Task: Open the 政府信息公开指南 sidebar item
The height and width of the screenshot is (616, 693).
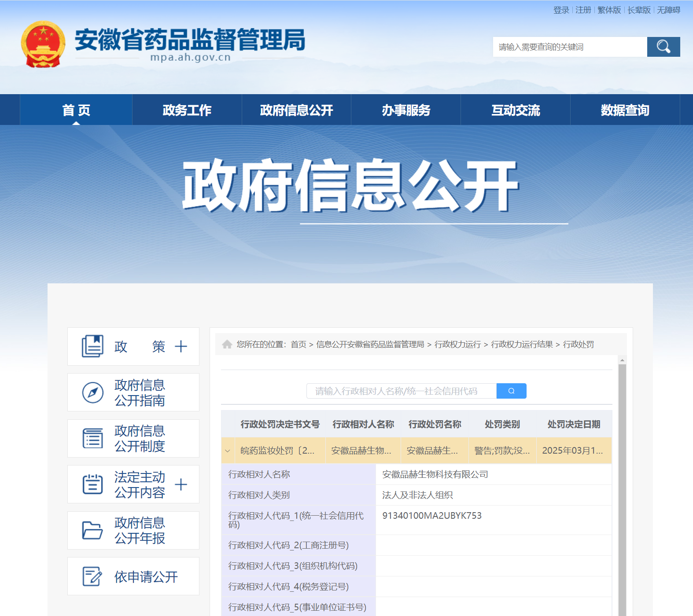Action: pos(133,392)
